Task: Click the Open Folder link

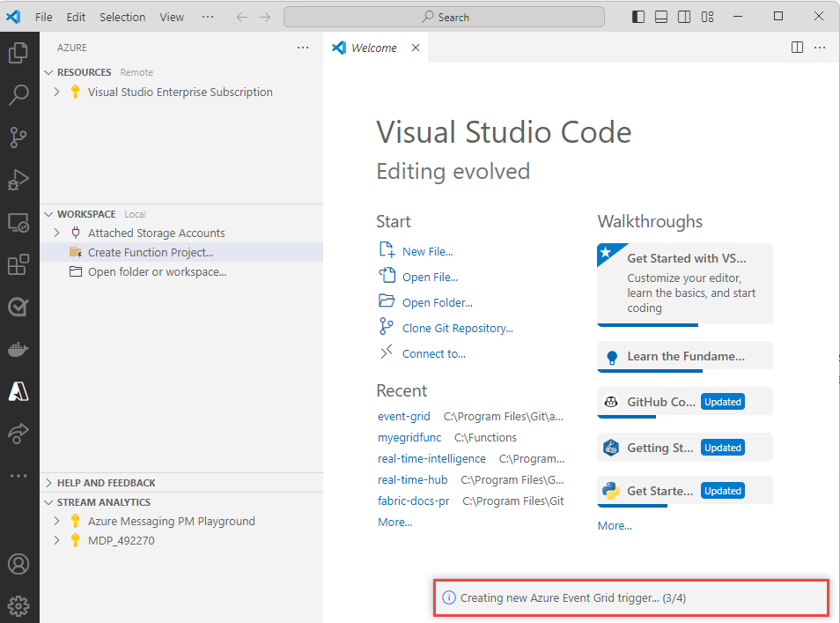Action: 437,302
